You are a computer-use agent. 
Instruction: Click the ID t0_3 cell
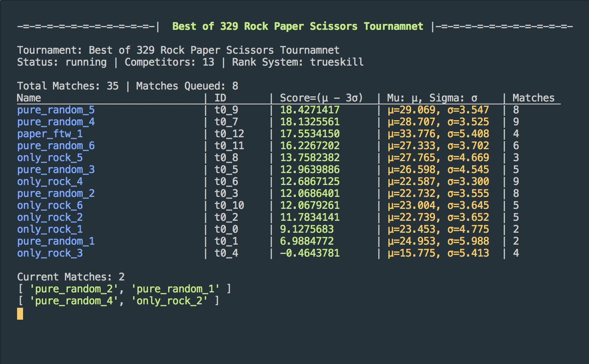pos(226,194)
